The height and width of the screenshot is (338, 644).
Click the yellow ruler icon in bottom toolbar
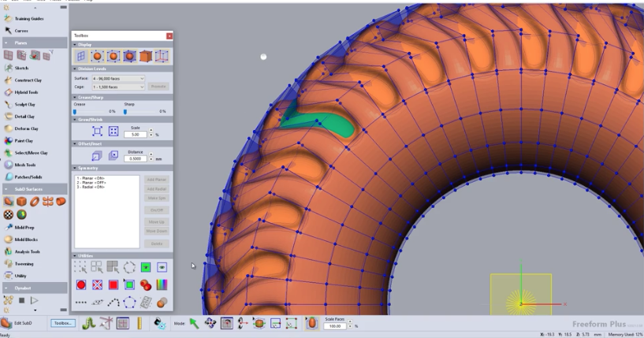140,323
